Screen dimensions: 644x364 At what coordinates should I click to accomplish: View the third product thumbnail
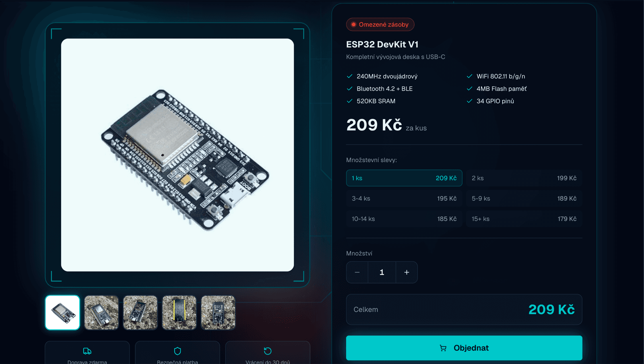(140, 312)
